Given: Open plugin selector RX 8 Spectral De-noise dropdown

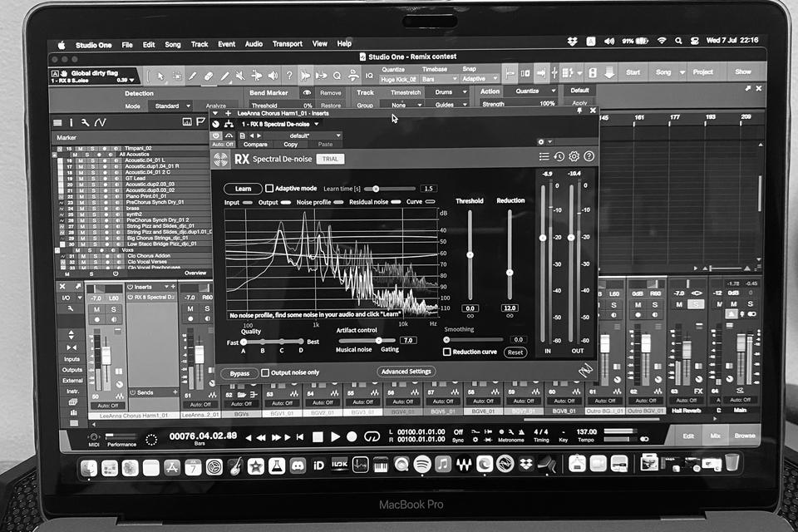Looking at the screenshot, I should click(x=280, y=124).
